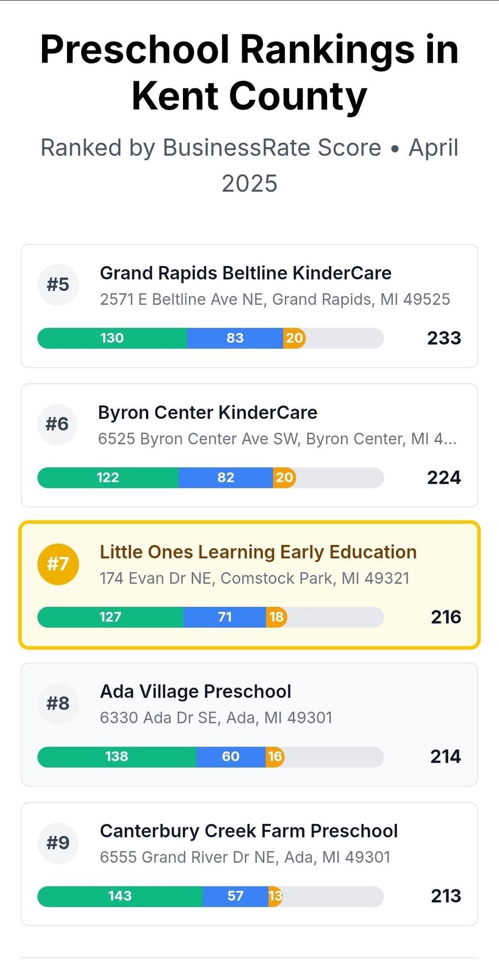The height and width of the screenshot is (980, 499).
Task: Click the orange 18 score segment
Action: click(277, 617)
